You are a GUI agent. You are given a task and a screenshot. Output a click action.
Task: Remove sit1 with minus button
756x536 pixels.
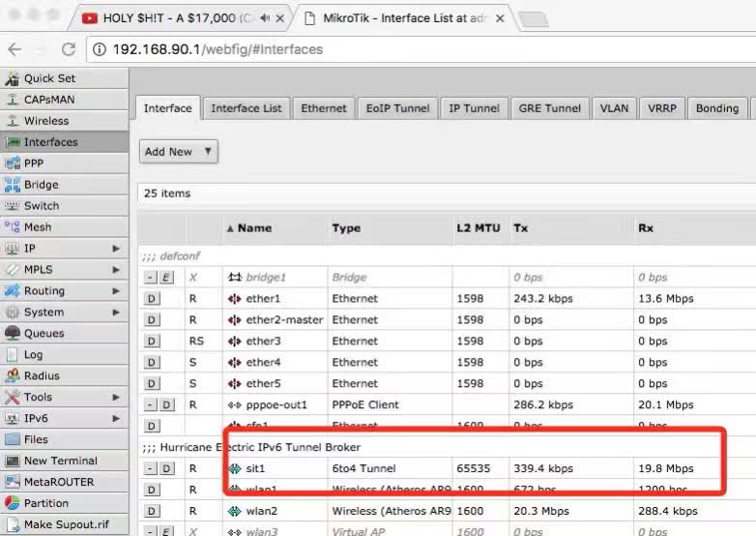click(151, 468)
